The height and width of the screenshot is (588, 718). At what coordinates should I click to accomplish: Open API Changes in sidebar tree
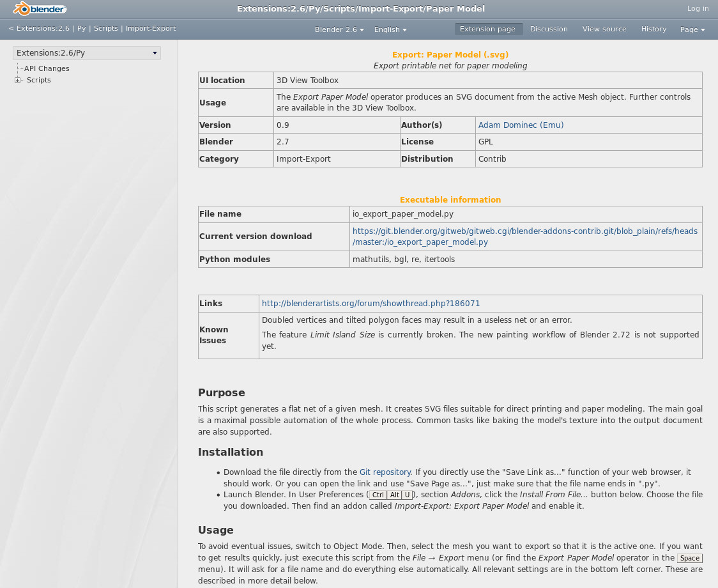click(47, 68)
